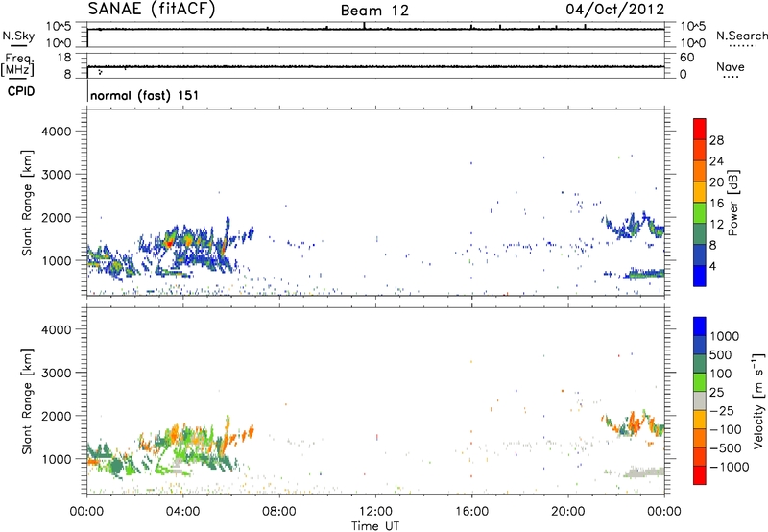
Task: Click the red top segment of Power color bar
Action: click(700, 129)
